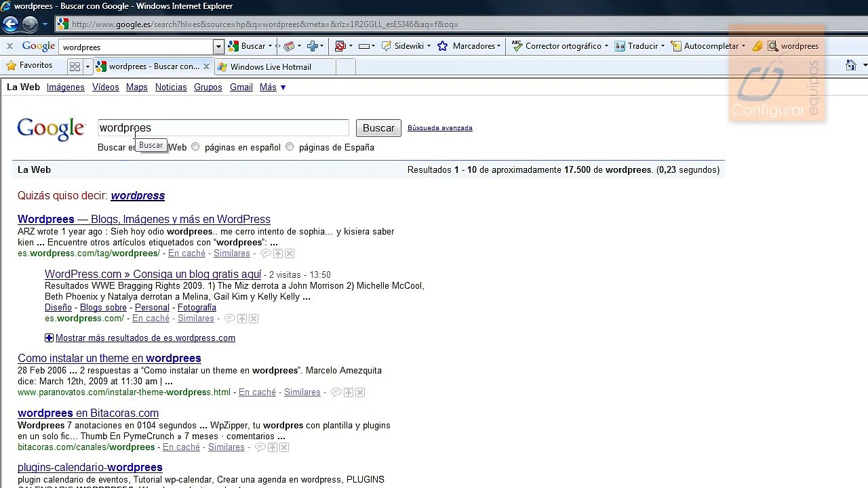Click the suggested spelling 'wordpress' link
This screenshot has height=488, width=868.
click(138, 196)
